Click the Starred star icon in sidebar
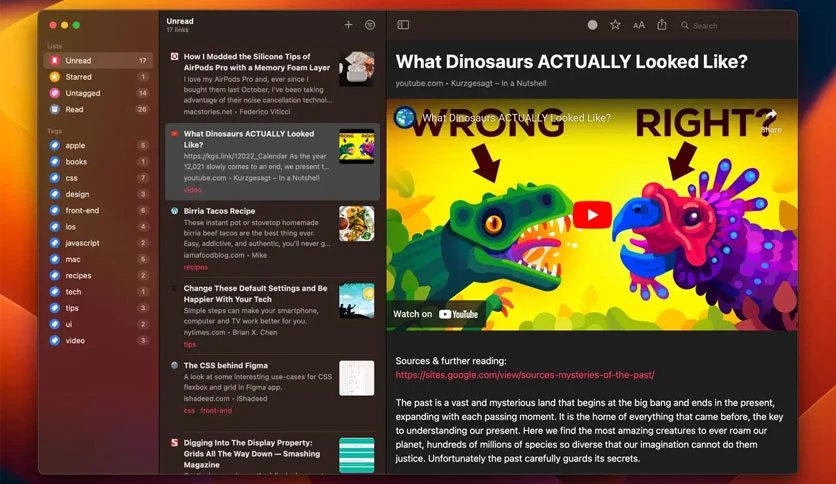Viewport: 836px width, 484px height. (x=54, y=77)
